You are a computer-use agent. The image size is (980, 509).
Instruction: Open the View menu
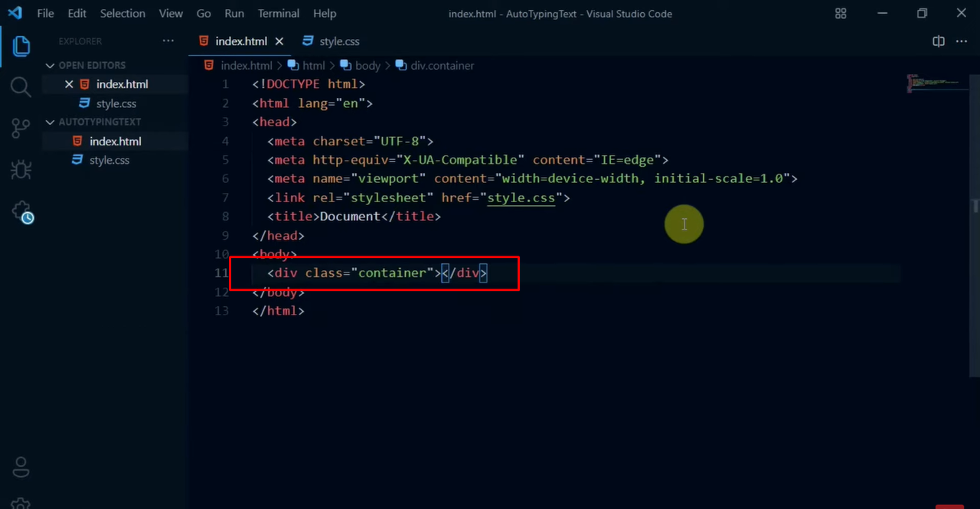[x=171, y=14]
